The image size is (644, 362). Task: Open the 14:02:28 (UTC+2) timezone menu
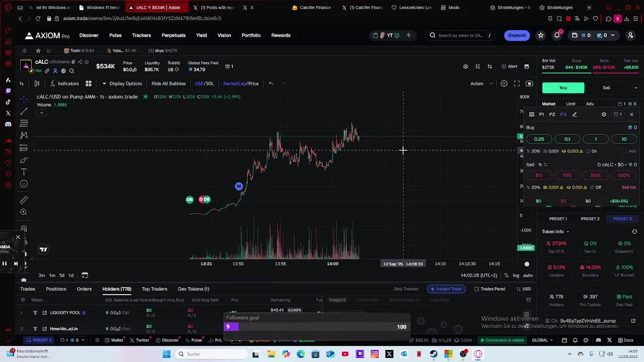tap(478, 276)
